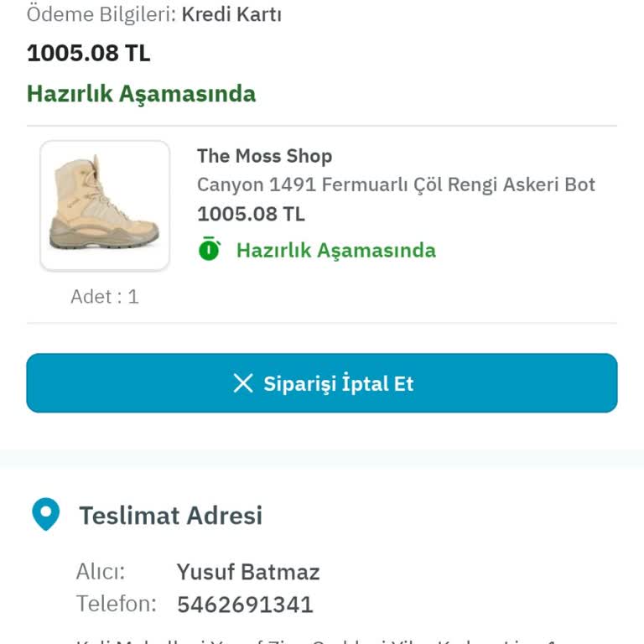Click the Adet : 1 quantity label
644x644 pixels.
[105, 297]
